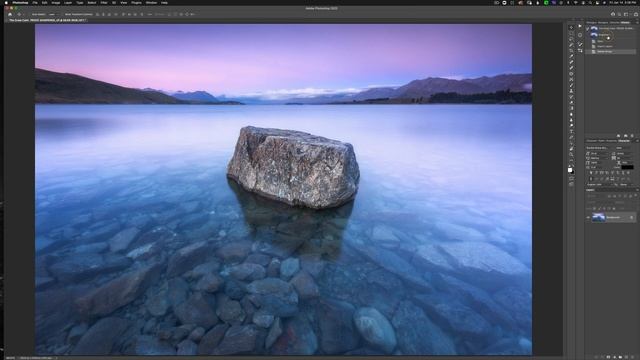Set history brush source on first snapshot
This screenshot has width=640, height=360.
coord(587,29)
